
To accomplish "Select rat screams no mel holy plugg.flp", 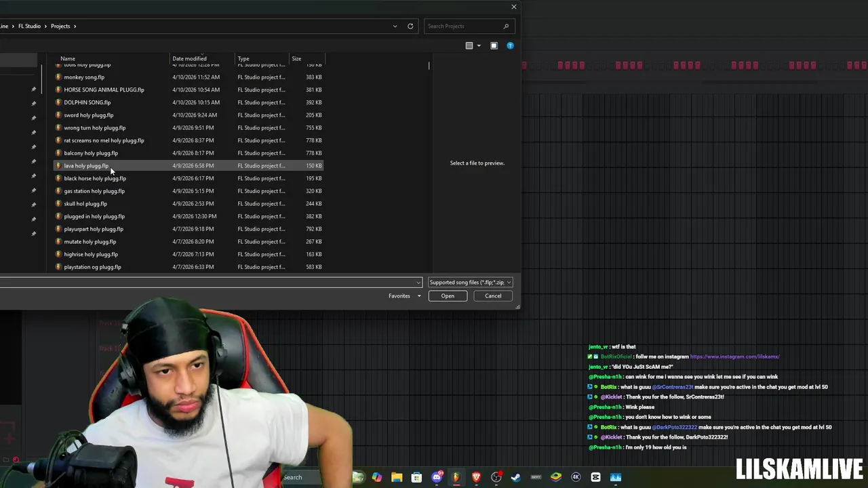I will [x=189, y=140].
